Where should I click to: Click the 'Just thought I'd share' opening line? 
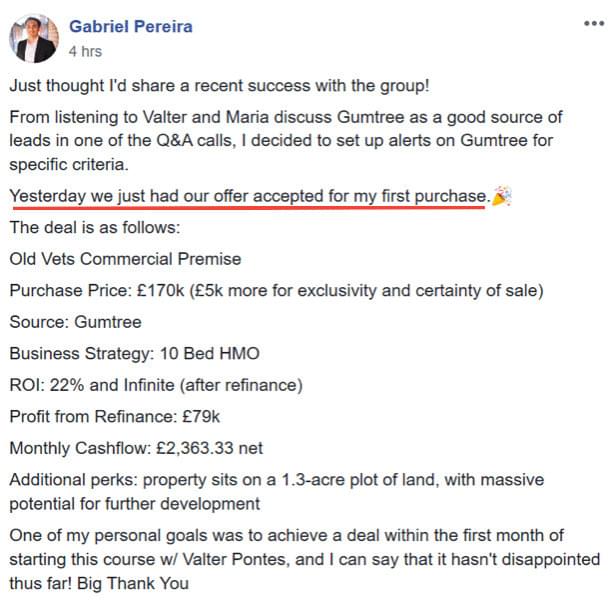[219, 86]
